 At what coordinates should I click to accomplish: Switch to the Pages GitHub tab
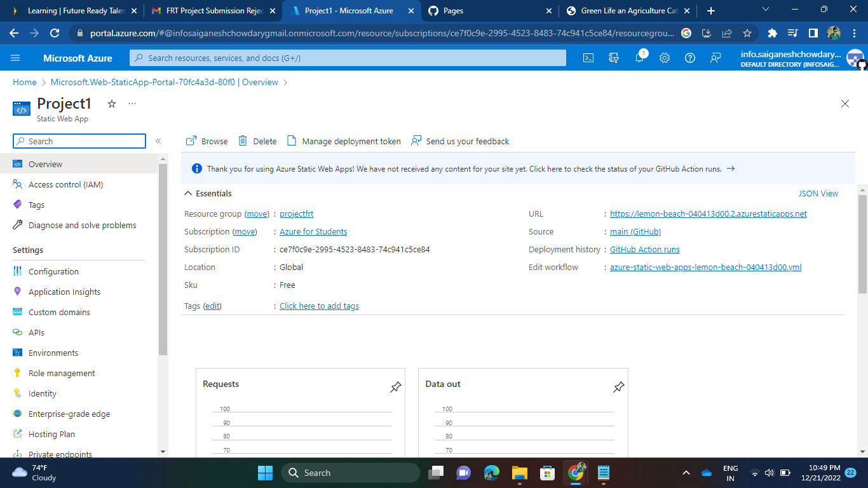click(x=489, y=11)
